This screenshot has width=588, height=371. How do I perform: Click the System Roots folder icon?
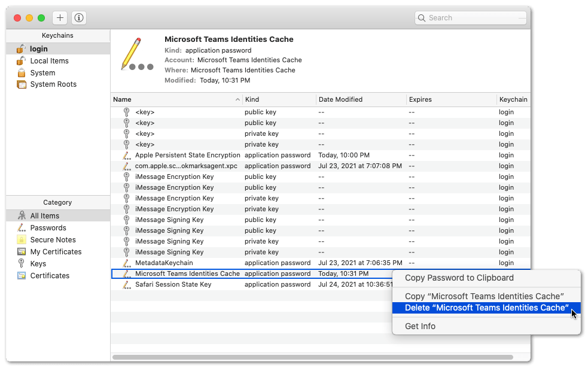coord(22,84)
